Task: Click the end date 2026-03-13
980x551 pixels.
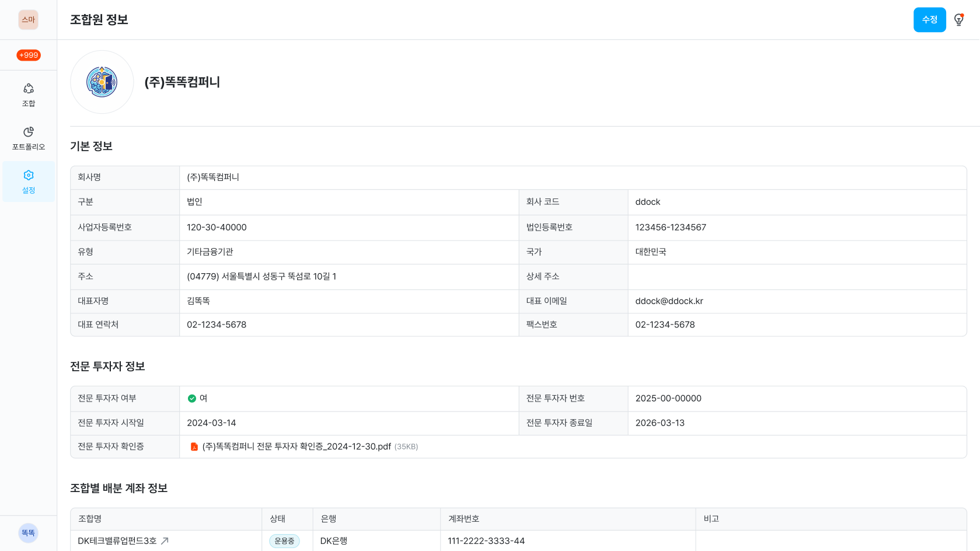Action: tap(660, 423)
